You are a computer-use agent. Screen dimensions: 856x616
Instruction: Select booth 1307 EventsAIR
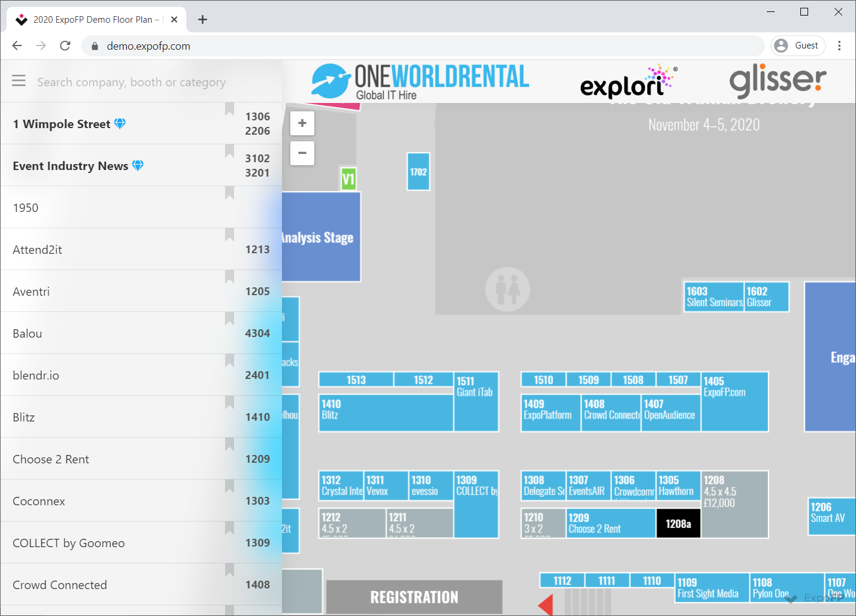588,485
